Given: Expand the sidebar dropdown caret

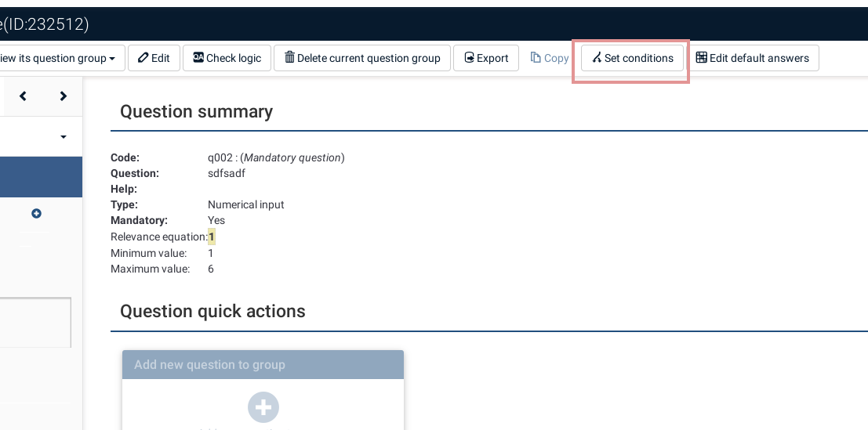Looking at the screenshot, I should point(63,137).
